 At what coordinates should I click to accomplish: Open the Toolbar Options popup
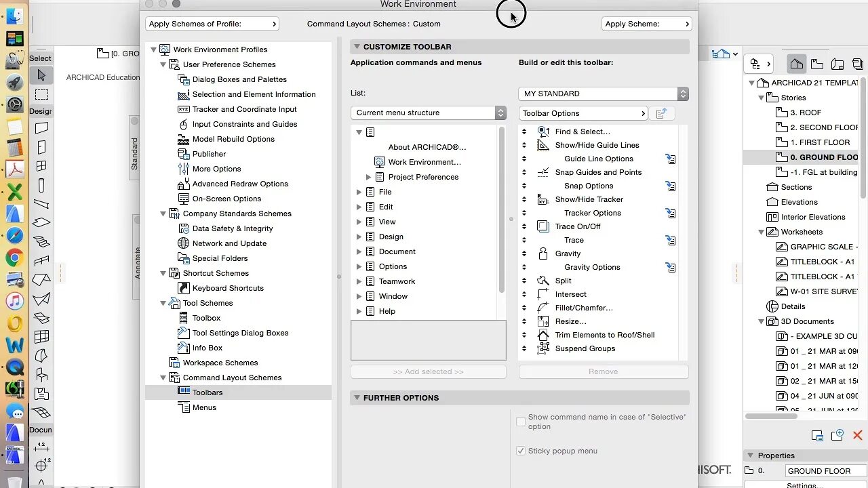click(583, 113)
